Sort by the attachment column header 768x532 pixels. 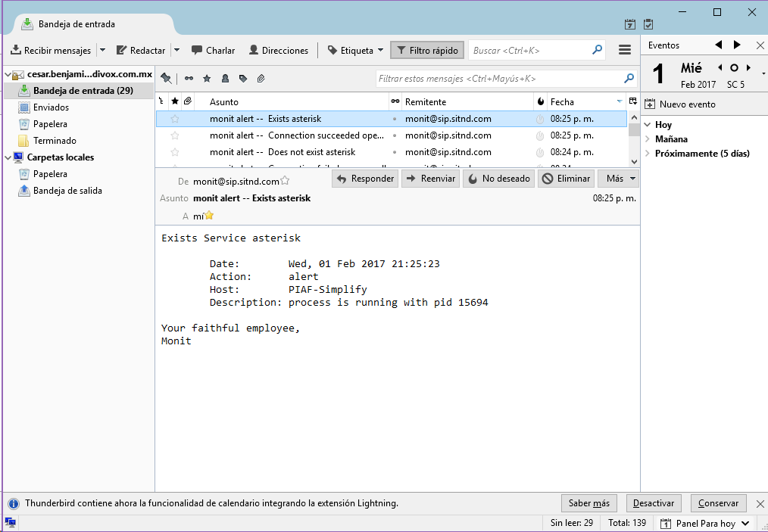(x=188, y=101)
